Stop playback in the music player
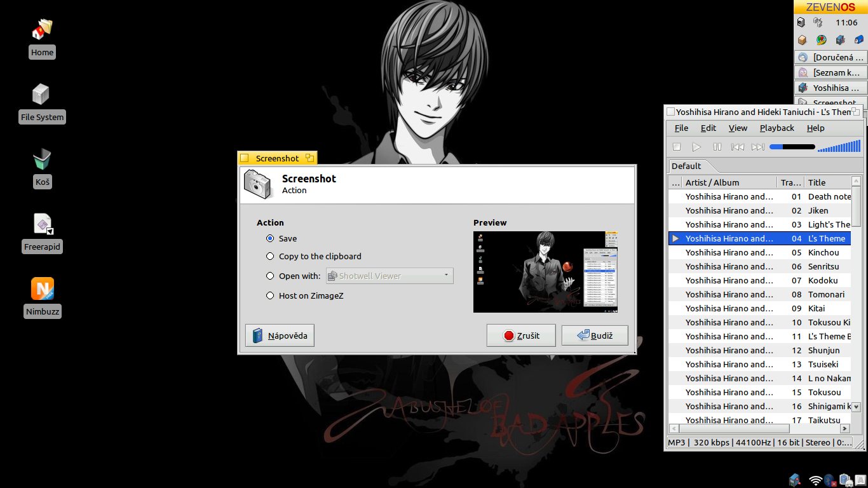868x488 pixels. tap(677, 147)
